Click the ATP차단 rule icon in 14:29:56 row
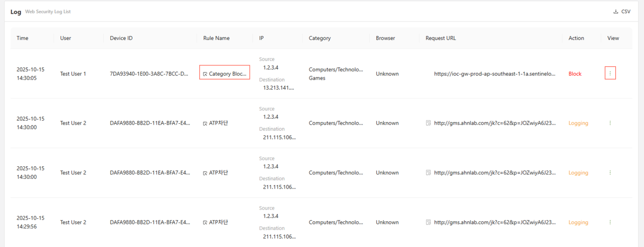Image resolution: width=644 pixels, height=247 pixels. [205, 222]
